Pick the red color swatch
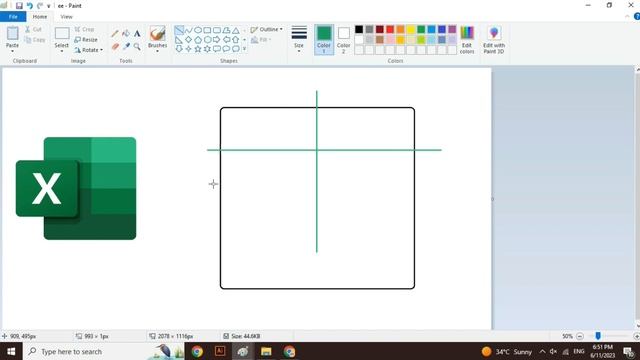The height and width of the screenshot is (360, 640). [390, 29]
